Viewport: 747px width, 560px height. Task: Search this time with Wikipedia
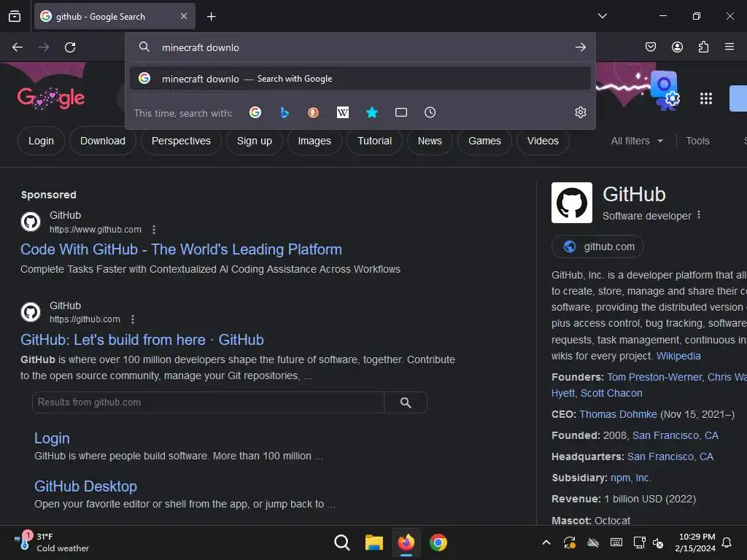pyautogui.click(x=343, y=112)
